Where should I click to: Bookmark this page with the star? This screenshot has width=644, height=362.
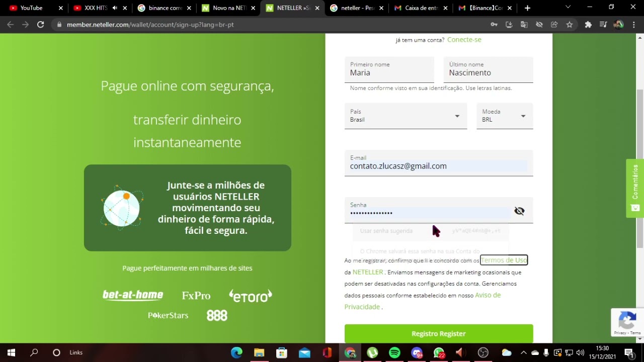pyautogui.click(x=570, y=25)
